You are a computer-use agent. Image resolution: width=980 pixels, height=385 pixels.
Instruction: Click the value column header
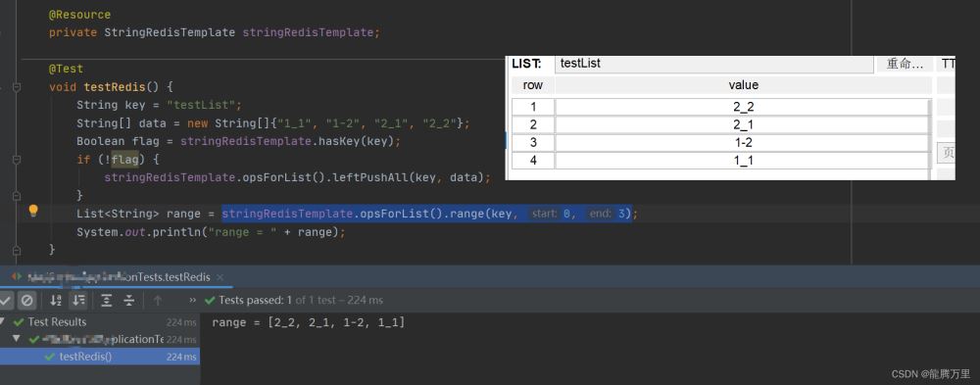(743, 85)
